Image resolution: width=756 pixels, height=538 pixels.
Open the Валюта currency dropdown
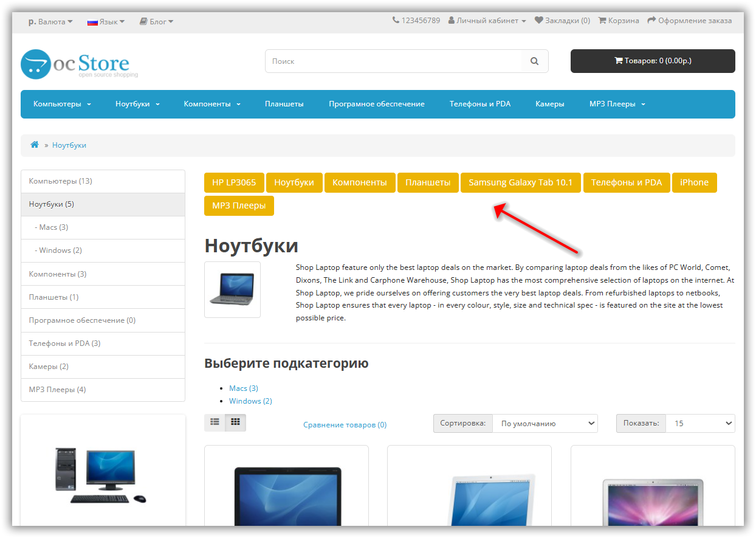point(50,21)
